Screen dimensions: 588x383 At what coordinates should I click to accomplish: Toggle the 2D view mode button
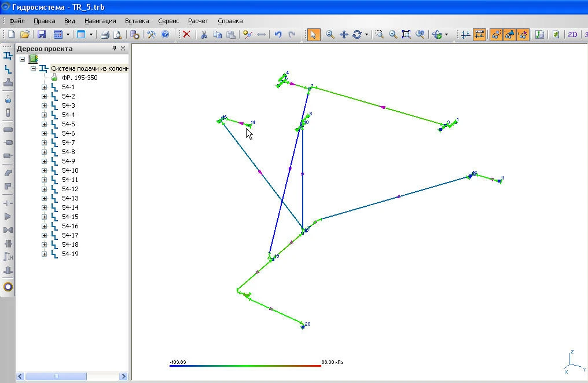572,35
